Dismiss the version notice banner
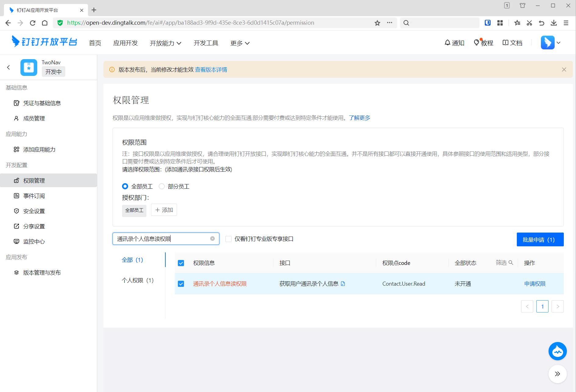Viewport: 576px width, 392px height. tap(564, 69)
